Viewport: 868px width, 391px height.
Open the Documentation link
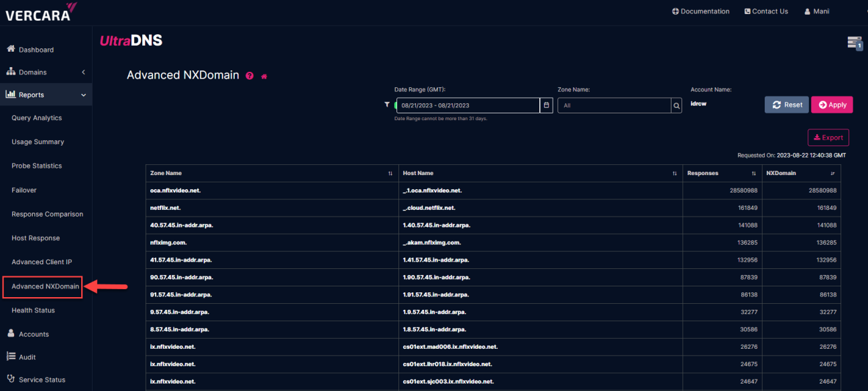(700, 11)
